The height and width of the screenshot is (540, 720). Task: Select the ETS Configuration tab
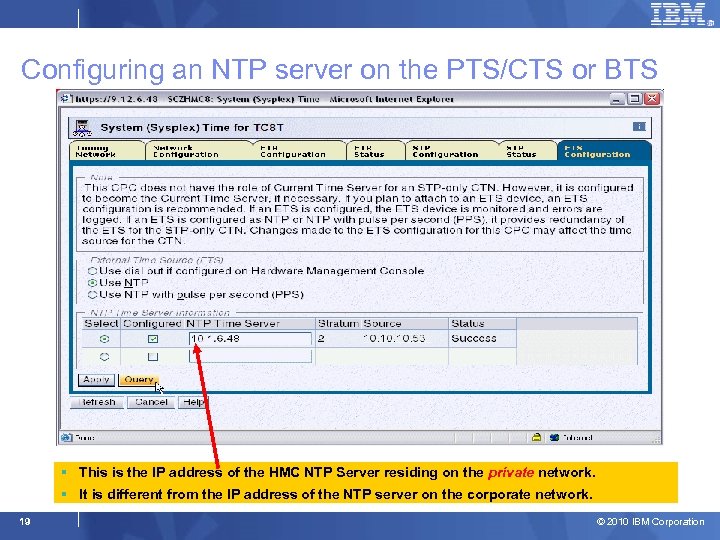click(x=603, y=151)
